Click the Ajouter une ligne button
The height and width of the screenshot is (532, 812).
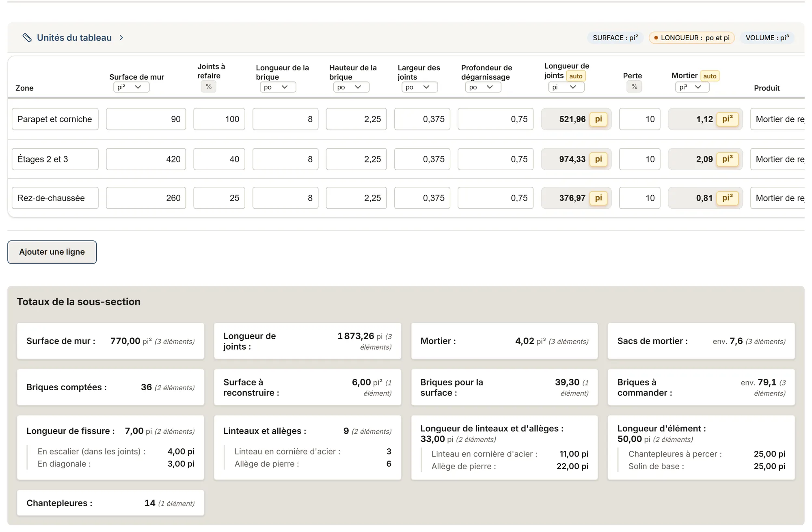[x=52, y=252]
